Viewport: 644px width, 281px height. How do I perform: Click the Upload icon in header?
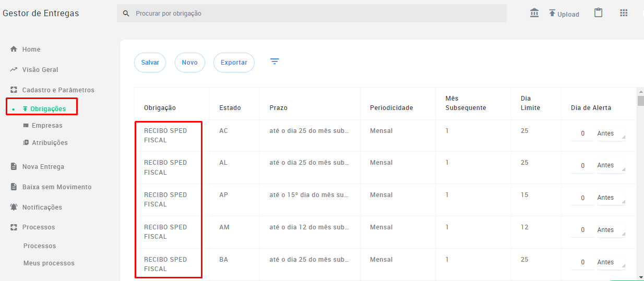552,13
